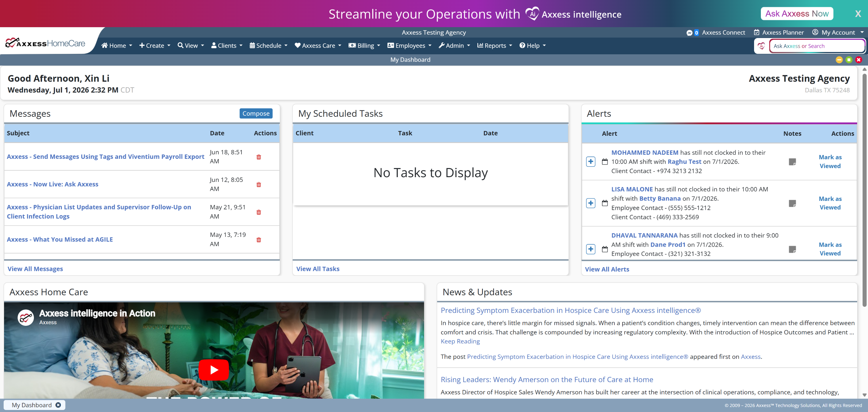Viewport: 868px width, 412px height.
Task: Click calendar icon on LISA MALONE alert
Action: [605, 203]
